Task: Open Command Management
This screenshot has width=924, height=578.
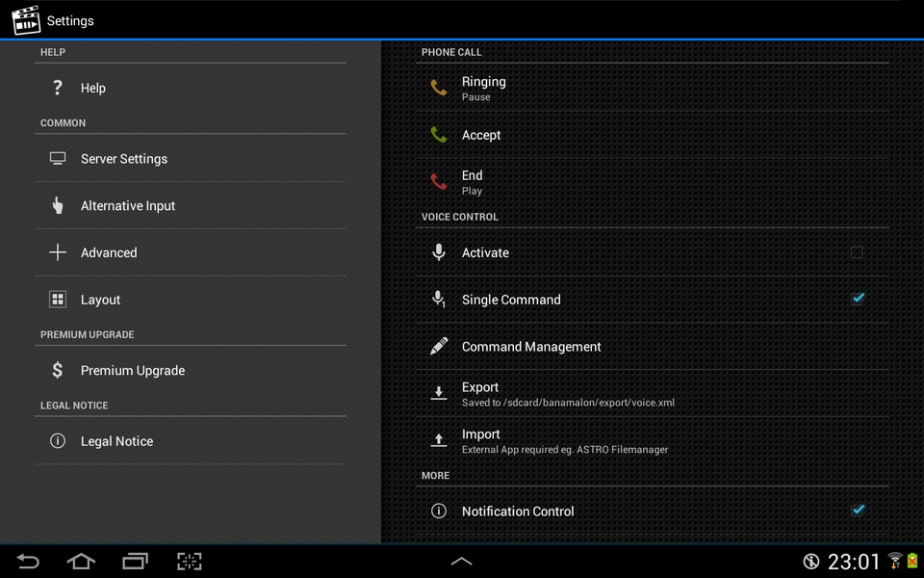Action: (x=653, y=346)
